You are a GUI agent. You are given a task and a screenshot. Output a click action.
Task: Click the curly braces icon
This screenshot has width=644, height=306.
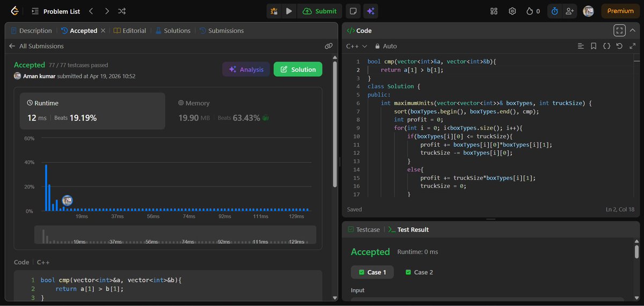(x=606, y=46)
